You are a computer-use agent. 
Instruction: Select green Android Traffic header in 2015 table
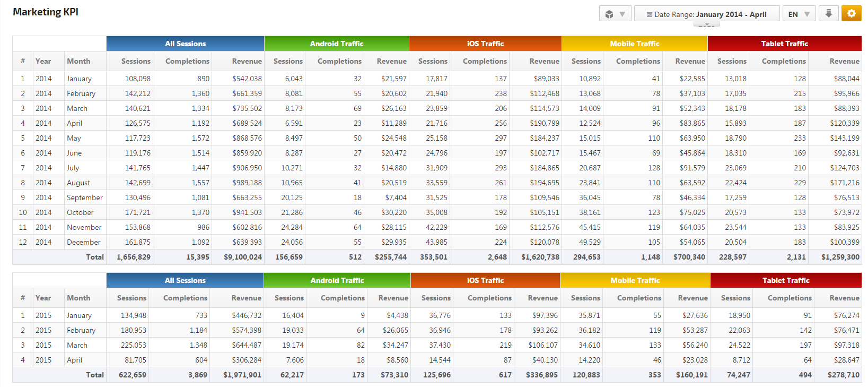337,280
